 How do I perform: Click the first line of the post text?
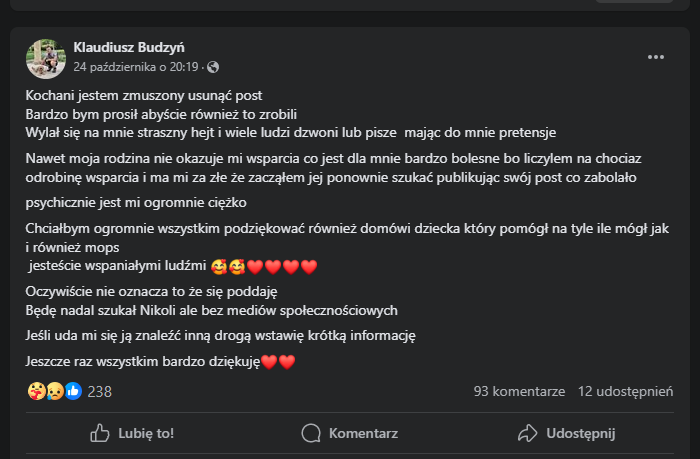(x=144, y=96)
